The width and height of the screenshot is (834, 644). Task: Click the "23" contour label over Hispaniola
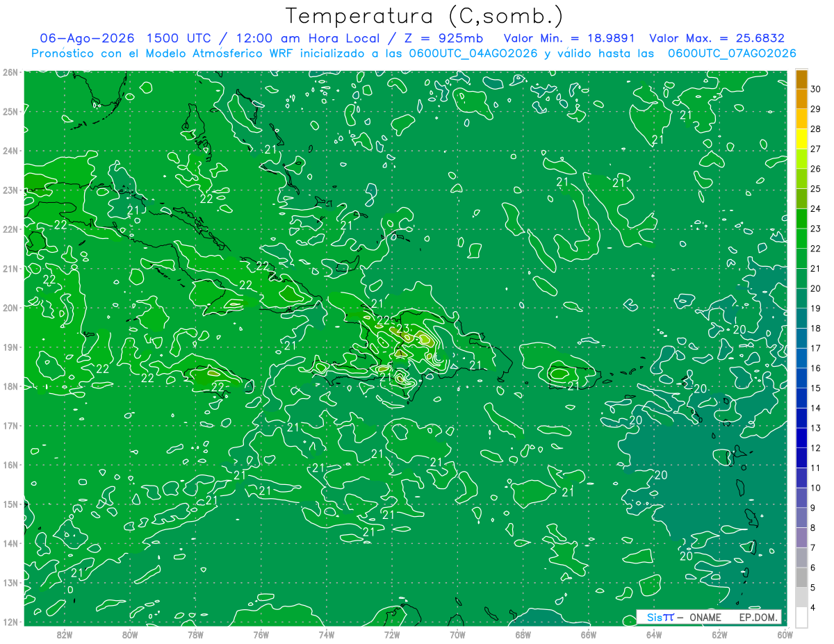coord(402,329)
